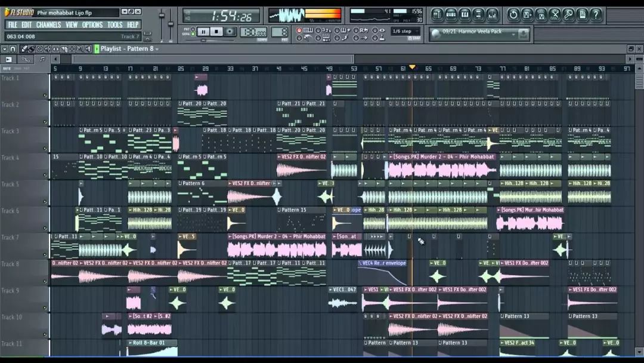This screenshot has height=363, width=644.
Task: Click the stop playback button
Action: [217, 32]
